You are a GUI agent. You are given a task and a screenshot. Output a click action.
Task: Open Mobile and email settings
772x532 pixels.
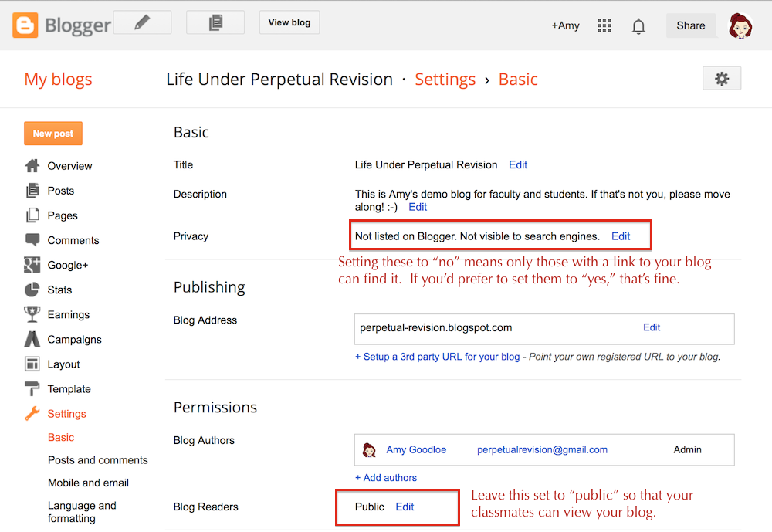pos(88,483)
